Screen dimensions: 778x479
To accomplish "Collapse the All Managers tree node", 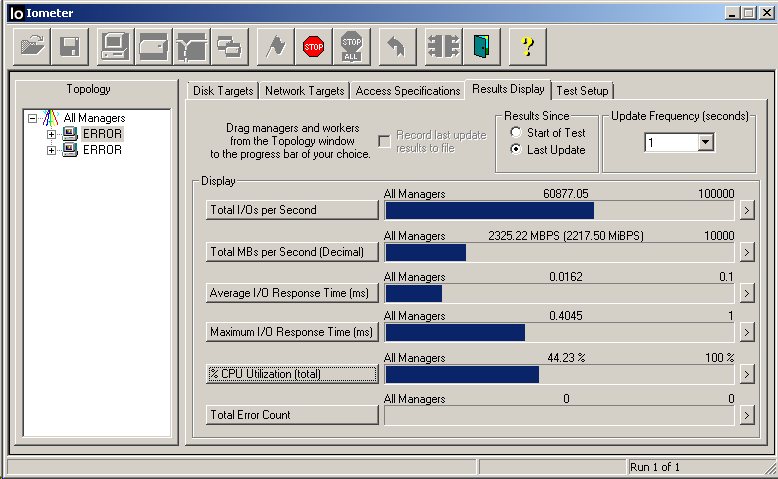I will pos(32,118).
